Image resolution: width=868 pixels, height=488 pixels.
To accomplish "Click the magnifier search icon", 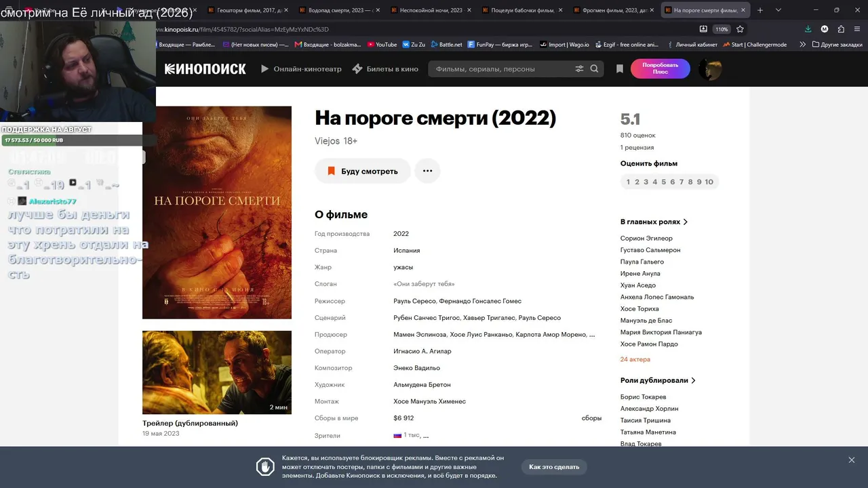I will [595, 69].
